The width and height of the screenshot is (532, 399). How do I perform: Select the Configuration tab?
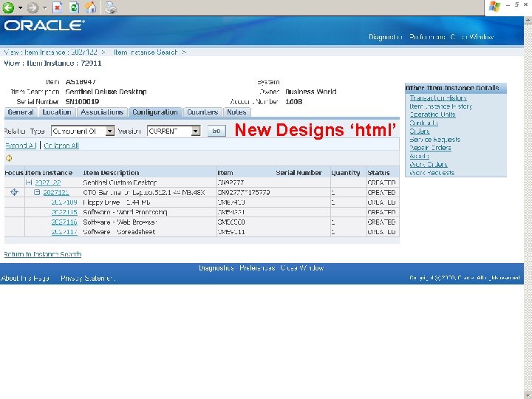(x=155, y=112)
